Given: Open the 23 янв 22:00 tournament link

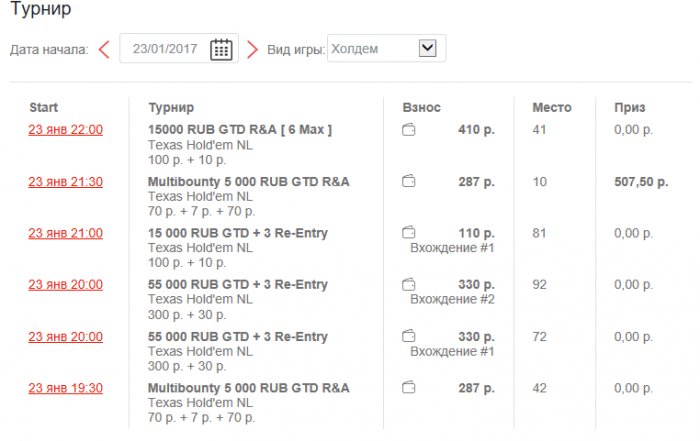Looking at the screenshot, I should tap(65, 130).
